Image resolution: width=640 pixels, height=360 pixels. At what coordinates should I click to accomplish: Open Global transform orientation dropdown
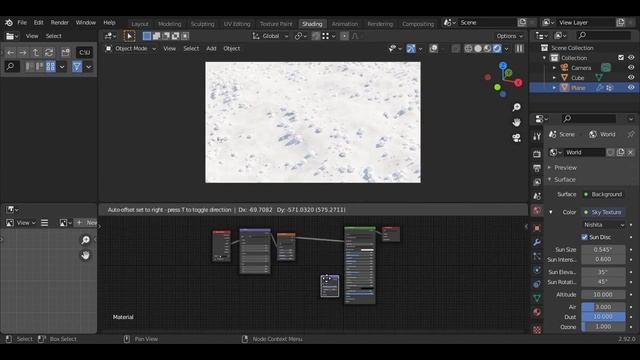[x=270, y=36]
